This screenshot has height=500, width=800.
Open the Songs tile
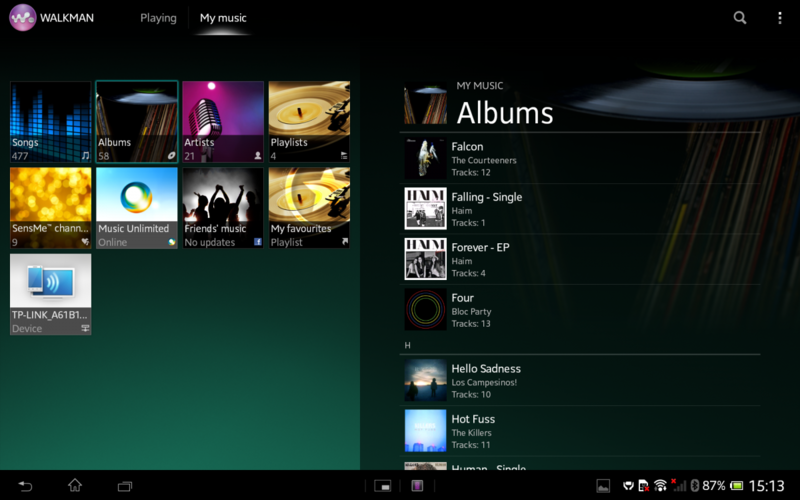pos(51,121)
